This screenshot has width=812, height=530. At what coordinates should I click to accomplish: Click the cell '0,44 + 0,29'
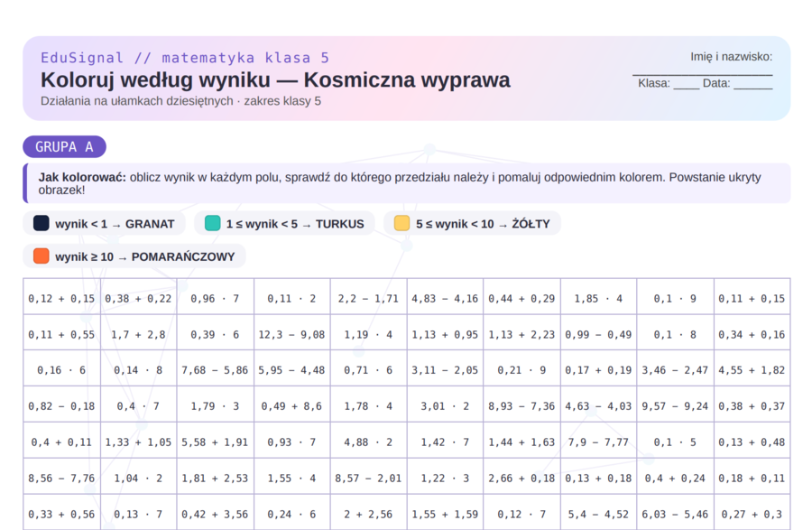click(x=521, y=296)
